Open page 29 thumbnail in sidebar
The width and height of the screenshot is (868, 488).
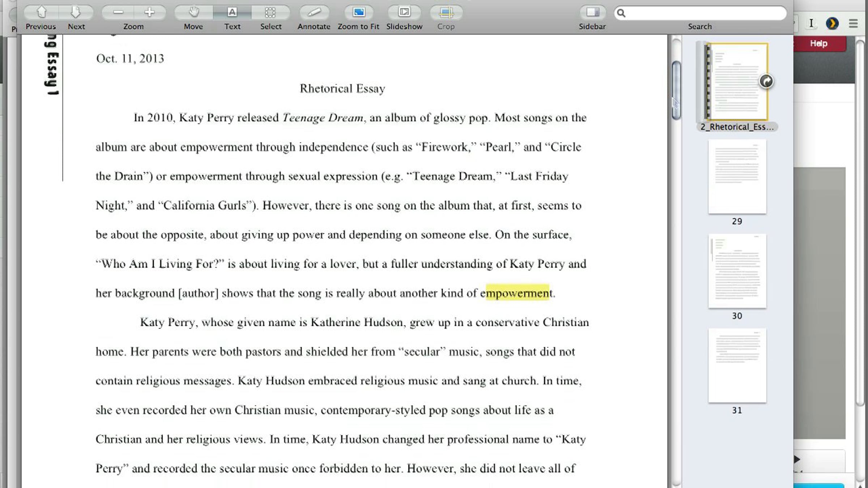[737, 177]
